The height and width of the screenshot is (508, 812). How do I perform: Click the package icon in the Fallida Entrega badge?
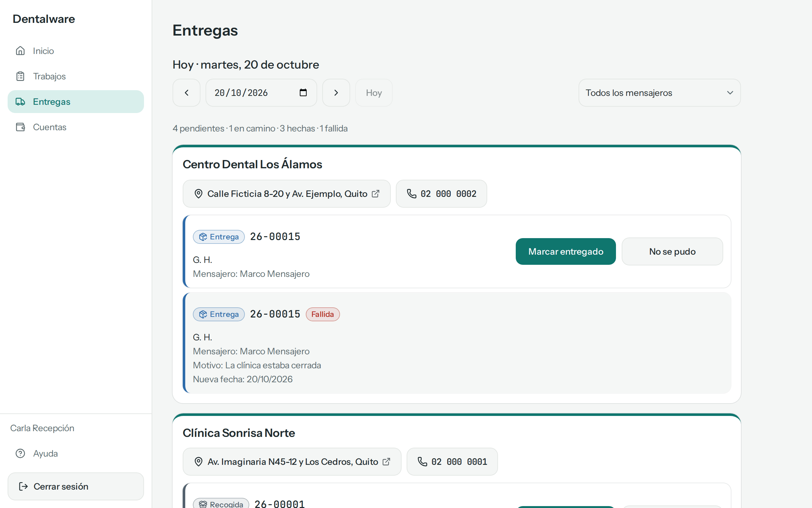(x=203, y=314)
